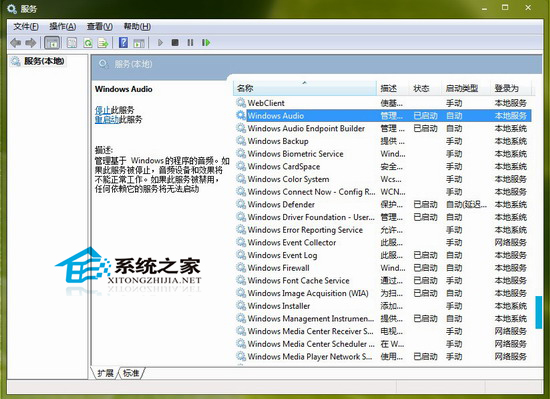
Task: Open the 文件(F) menu
Action: point(26,27)
